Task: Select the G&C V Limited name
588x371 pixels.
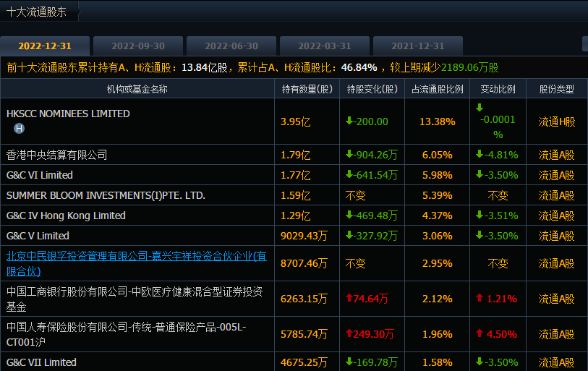Action: coord(38,236)
